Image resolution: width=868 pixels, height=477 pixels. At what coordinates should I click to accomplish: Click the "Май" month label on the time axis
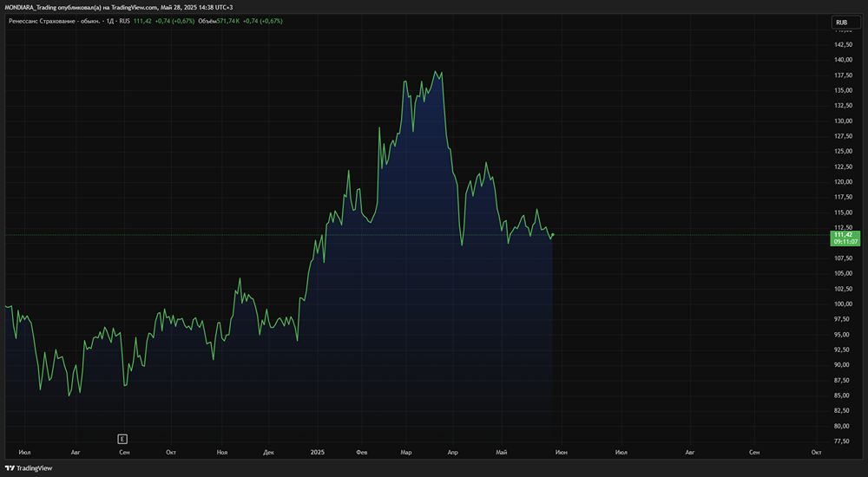click(501, 452)
